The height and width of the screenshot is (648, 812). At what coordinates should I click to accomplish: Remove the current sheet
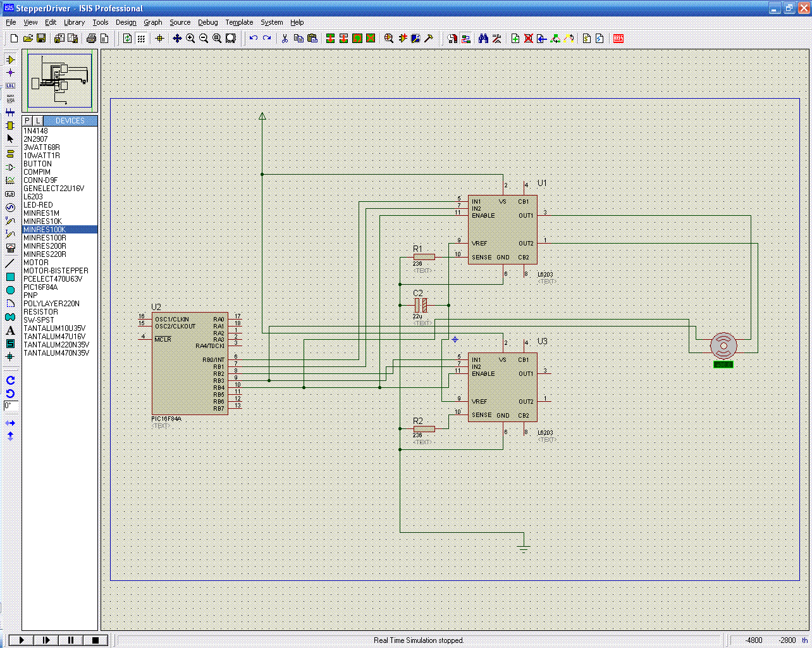coord(529,39)
